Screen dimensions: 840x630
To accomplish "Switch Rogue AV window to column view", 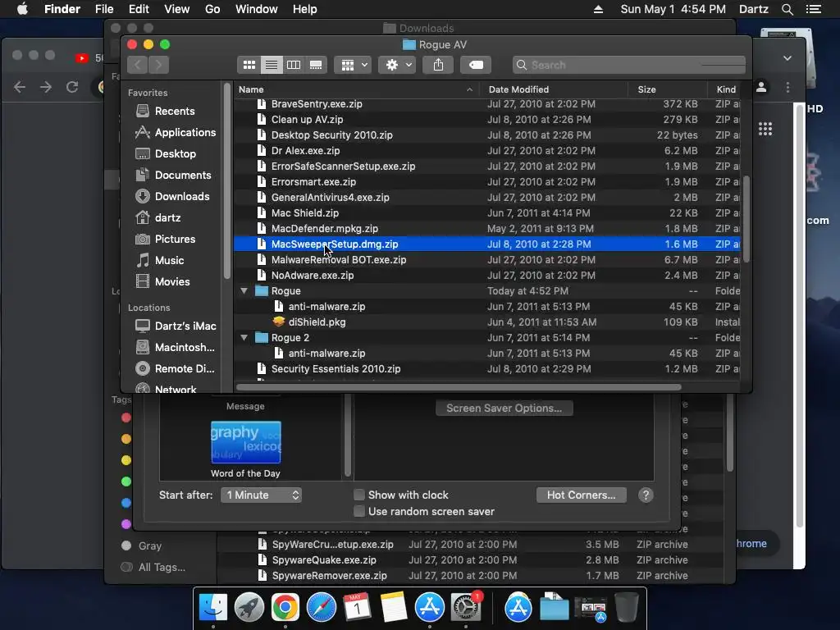I will (x=294, y=65).
